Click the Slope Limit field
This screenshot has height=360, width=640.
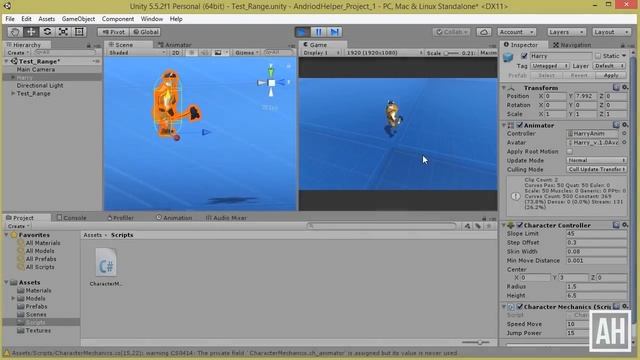(596, 234)
